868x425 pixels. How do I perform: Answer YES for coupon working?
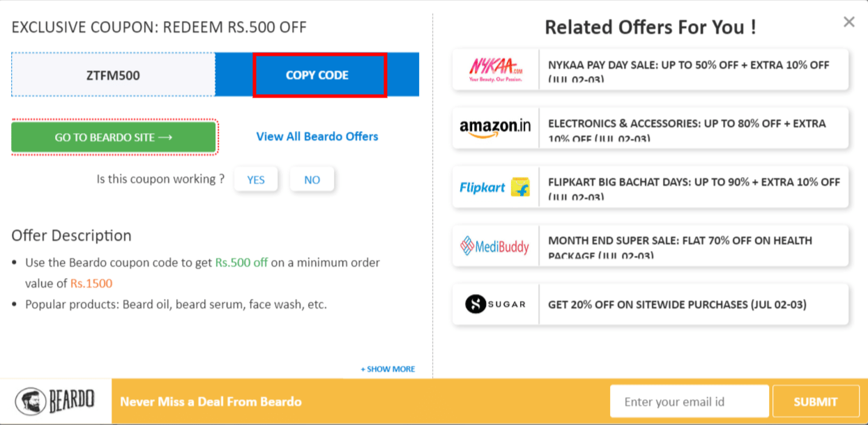256,179
